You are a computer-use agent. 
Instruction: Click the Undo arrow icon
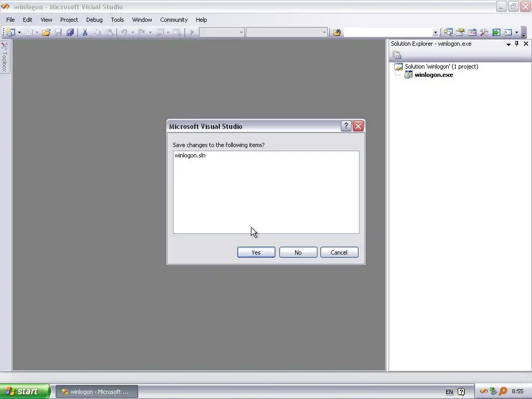[x=124, y=32]
